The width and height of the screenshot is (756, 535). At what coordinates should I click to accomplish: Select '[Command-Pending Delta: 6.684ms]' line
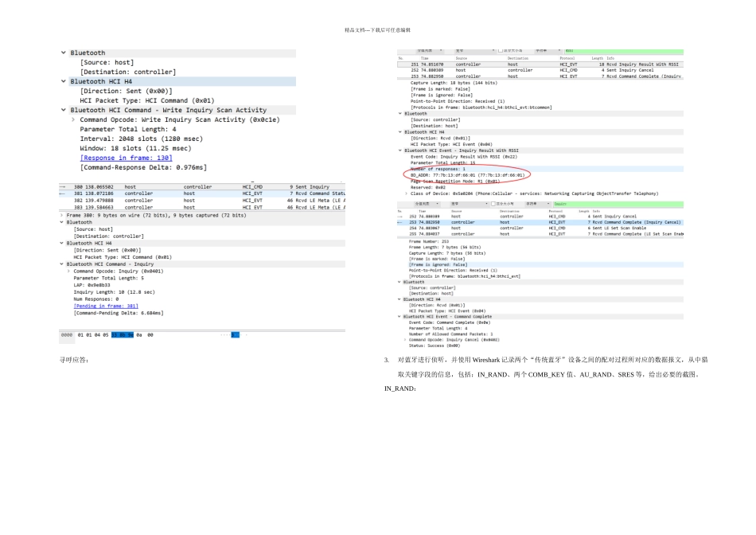119,313
